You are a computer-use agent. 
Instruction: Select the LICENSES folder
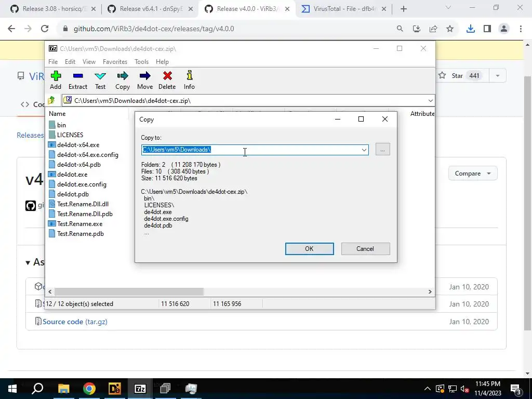(x=66, y=135)
